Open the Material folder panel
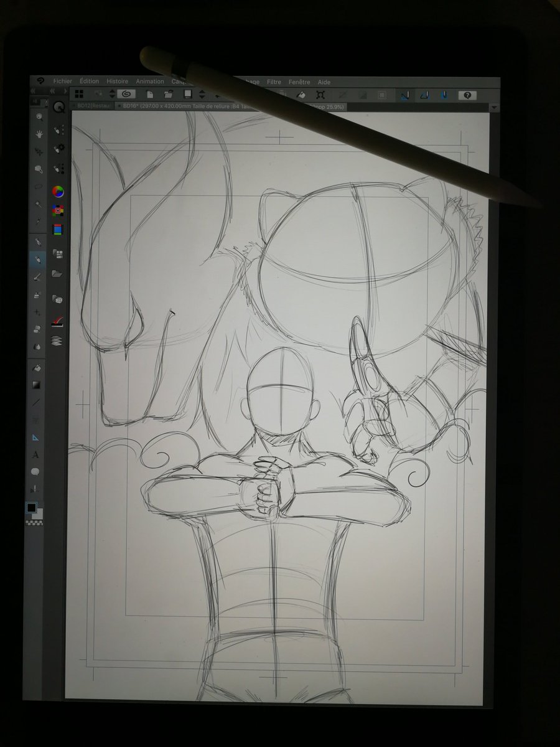This screenshot has height=747, width=560. [x=58, y=273]
